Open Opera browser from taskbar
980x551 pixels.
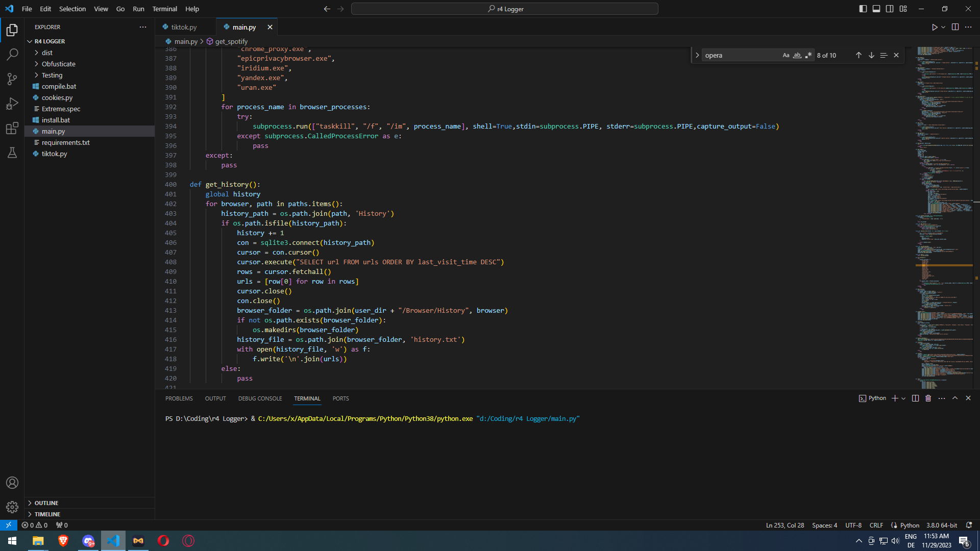click(x=163, y=541)
